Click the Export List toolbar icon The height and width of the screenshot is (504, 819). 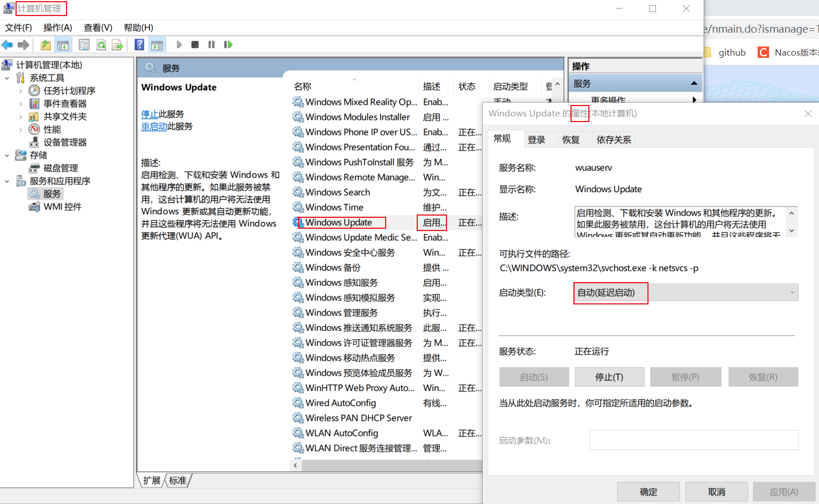pyautogui.click(x=118, y=45)
